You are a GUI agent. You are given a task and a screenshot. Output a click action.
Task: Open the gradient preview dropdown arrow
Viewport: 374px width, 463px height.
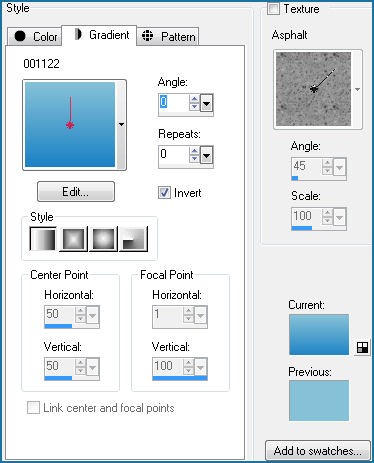coord(121,125)
